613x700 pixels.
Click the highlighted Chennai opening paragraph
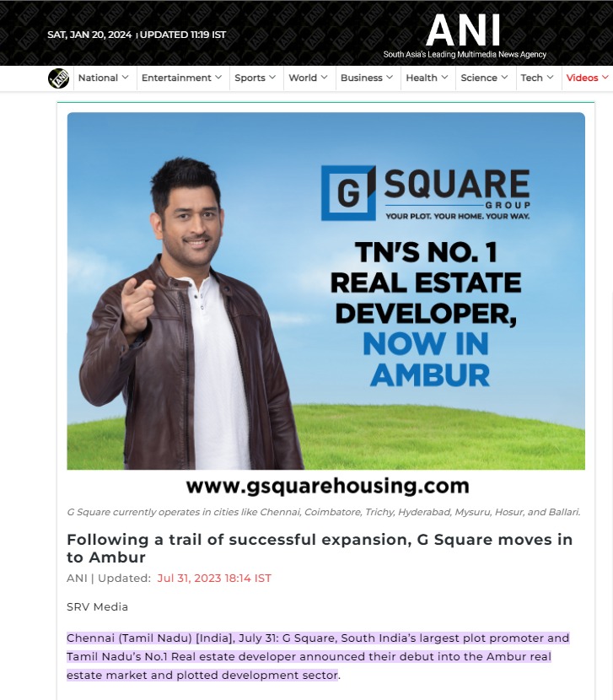(x=318, y=656)
